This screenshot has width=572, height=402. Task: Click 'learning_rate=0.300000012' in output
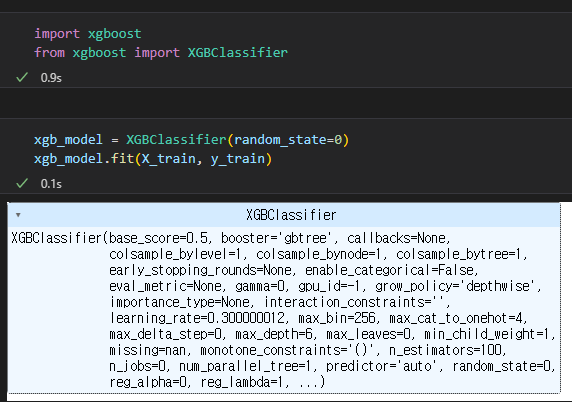[x=197, y=318]
